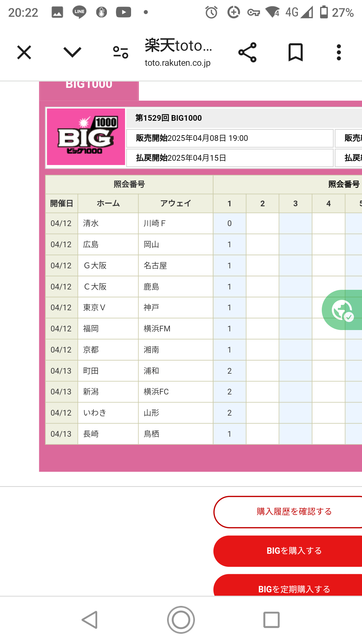Tap the share icon

[x=247, y=52]
